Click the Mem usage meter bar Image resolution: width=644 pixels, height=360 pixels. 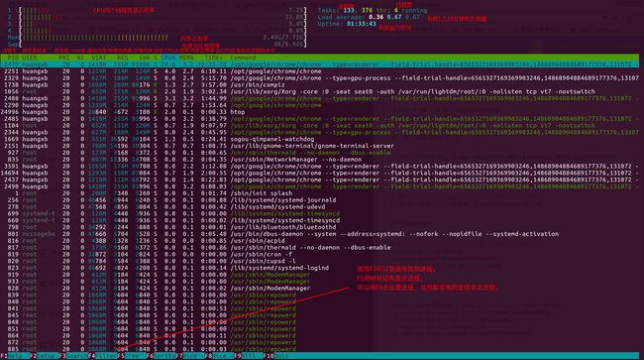[162, 38]
